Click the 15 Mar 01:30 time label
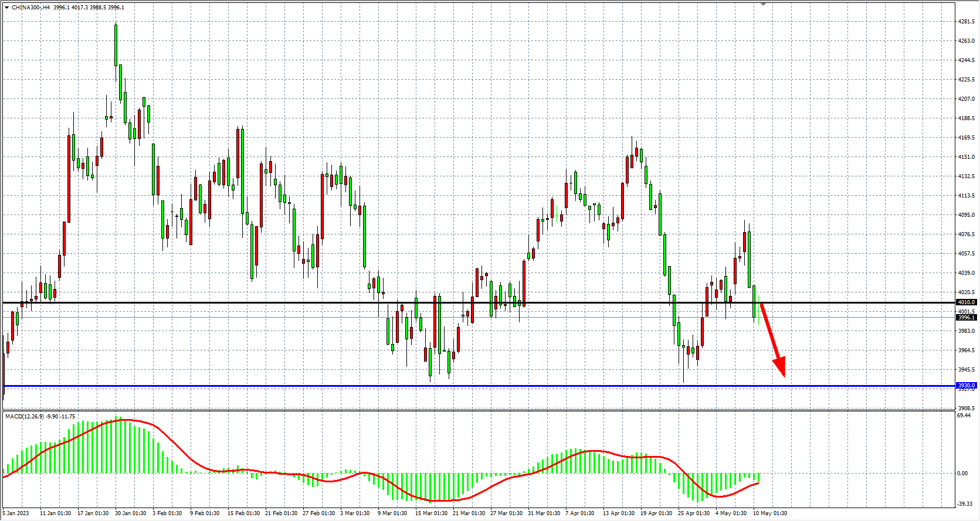Viewport: 980px width, 521px height. click(x=431, y=513)
